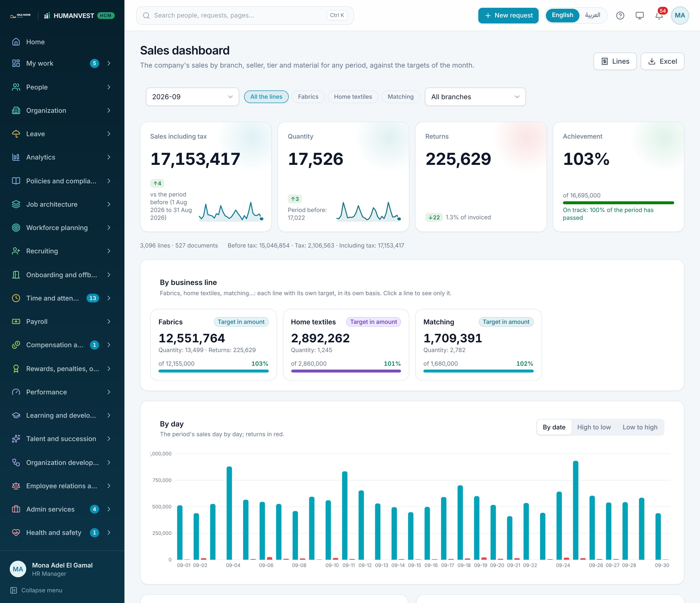This screenshot has height=603, width=700.
Task: Open the help question mark icon
Action: tap(620, 16)
